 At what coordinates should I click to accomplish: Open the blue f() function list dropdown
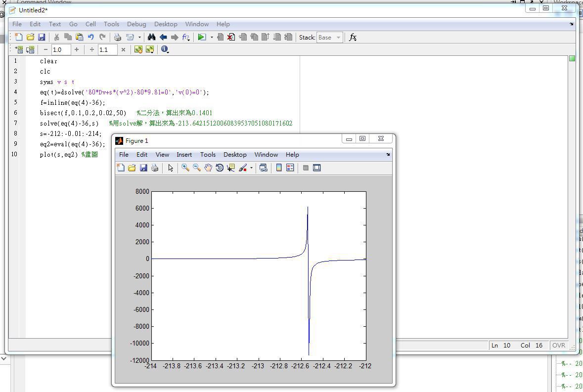[x=186, y=37]
